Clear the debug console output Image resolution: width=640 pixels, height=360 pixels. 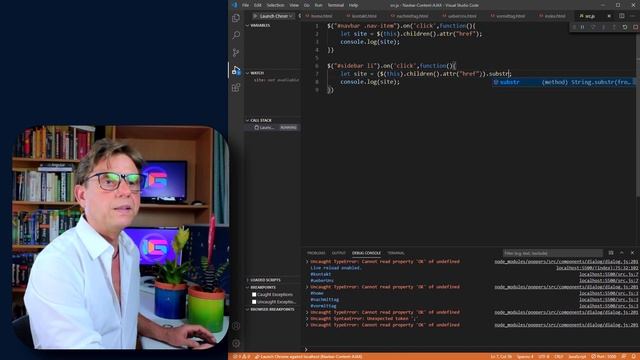611,253
